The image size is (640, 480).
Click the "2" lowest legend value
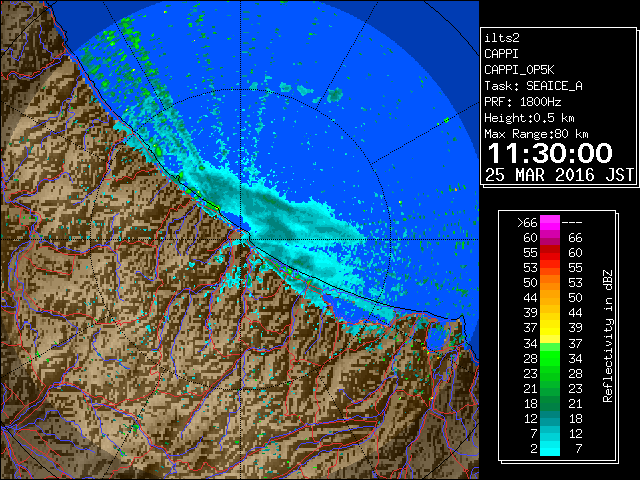(533, 449)
